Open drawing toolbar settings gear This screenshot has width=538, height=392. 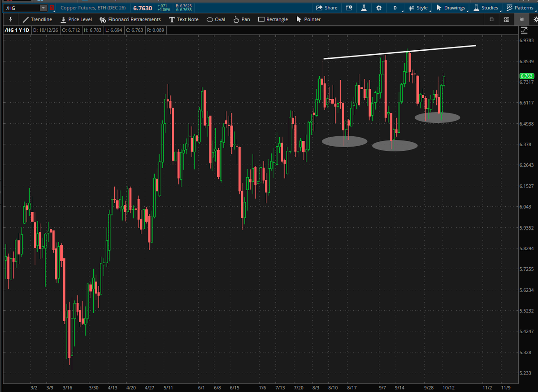click(535, 20)
